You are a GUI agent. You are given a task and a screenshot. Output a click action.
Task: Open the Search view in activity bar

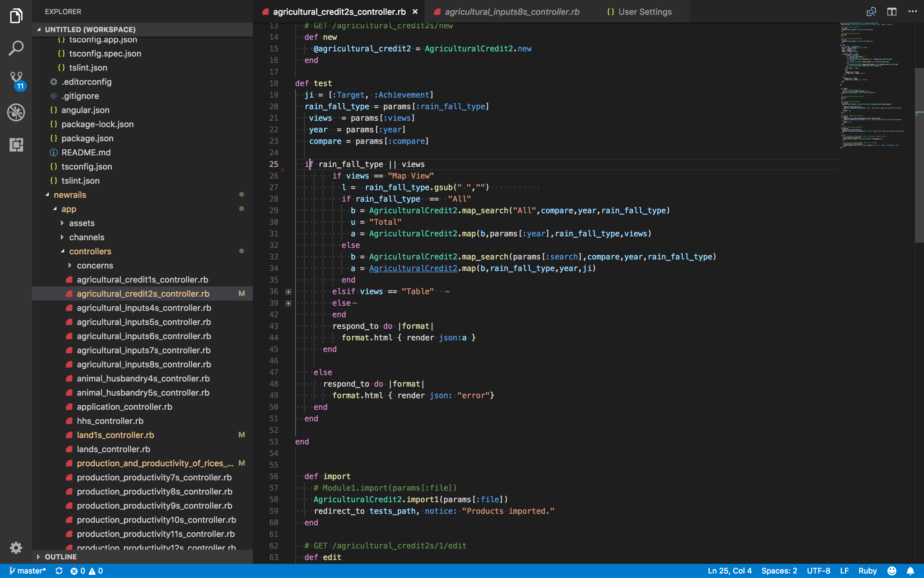coord(16,48)
